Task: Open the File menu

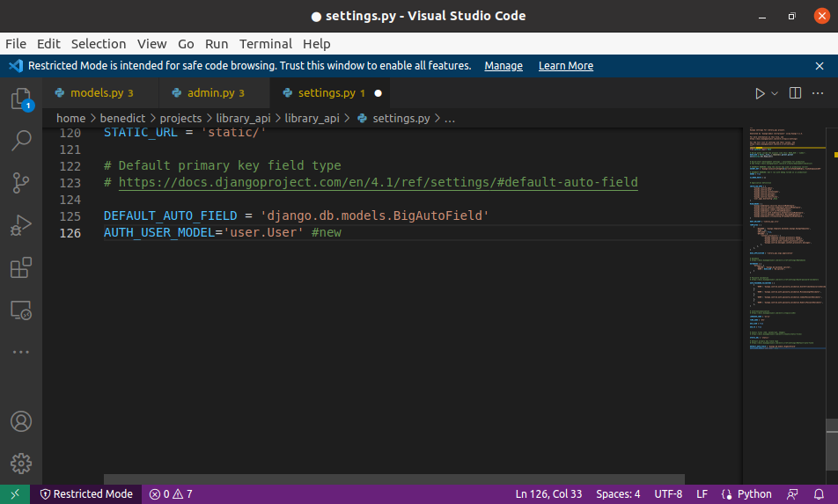Action: click(16, 44)
